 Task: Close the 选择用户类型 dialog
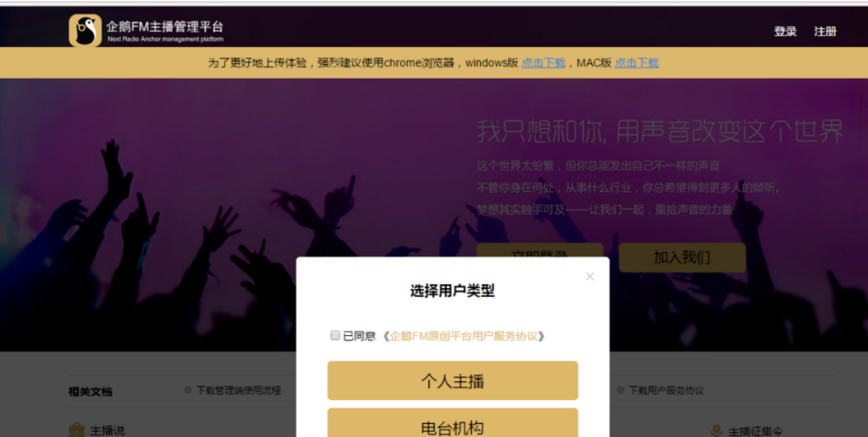590,276
